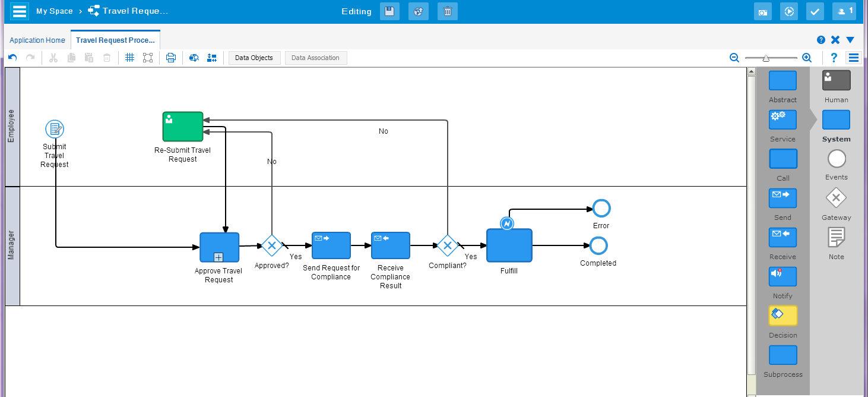
Task: Select the Approved? gateway diamond
Action: click(272, 245)
